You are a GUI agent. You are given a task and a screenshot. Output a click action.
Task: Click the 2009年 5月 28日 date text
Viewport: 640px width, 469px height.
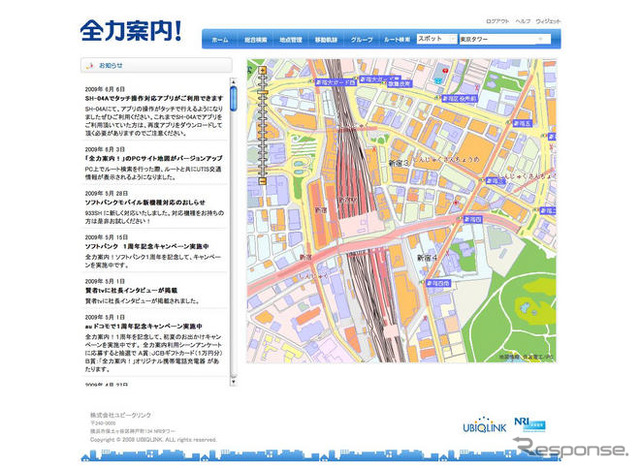tap(107, 193)
